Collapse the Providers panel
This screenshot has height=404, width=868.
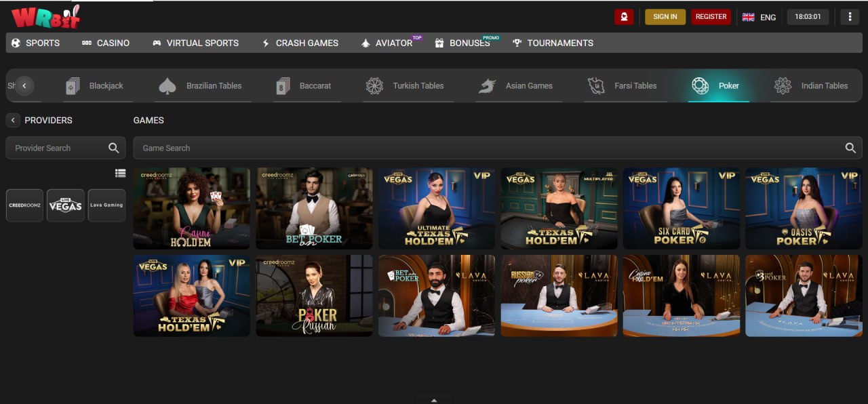[x=12, y=120]
